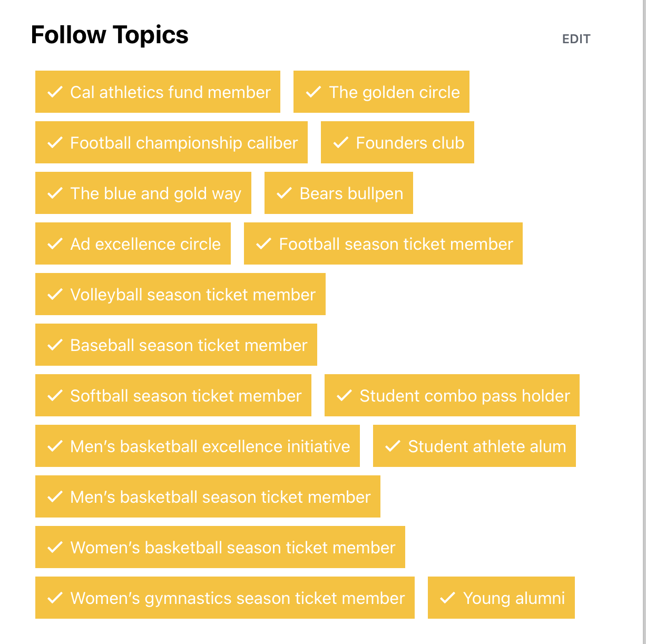Toggle the Student combo pass holder topic
Image resolution: width=646 pixels, height=644 pixels.
(x=452, y=395)
